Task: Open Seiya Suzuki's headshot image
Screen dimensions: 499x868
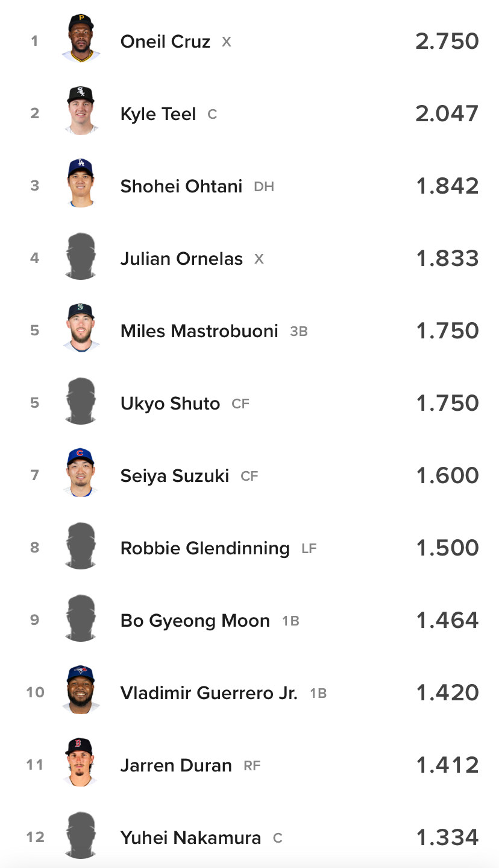Action: (81, 473)
